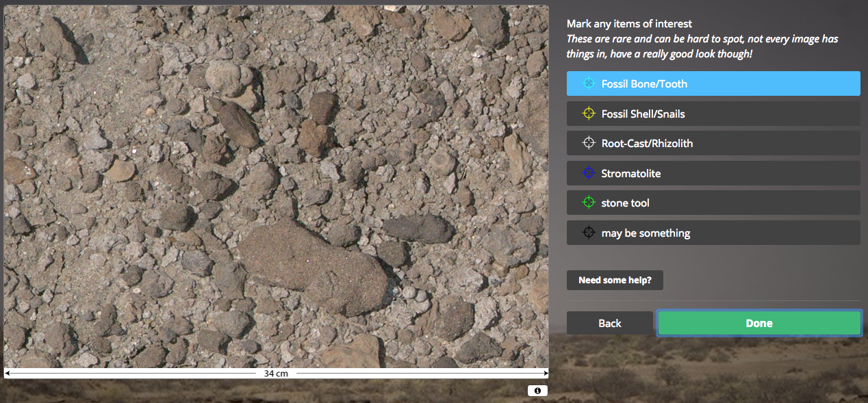The image size is (868, 403).
Task: Click the black 'may be something' crosshair icon
Action: coord(589,232)
